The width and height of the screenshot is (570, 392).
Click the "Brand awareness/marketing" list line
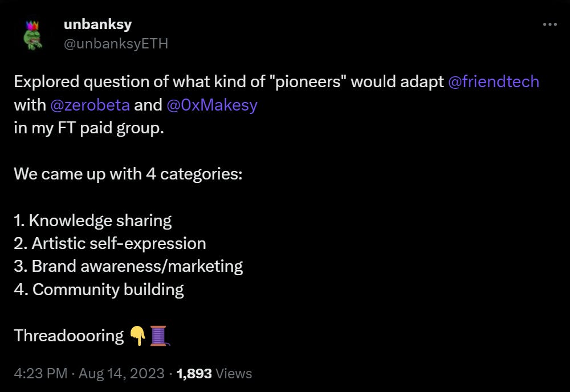pos(128,267)
